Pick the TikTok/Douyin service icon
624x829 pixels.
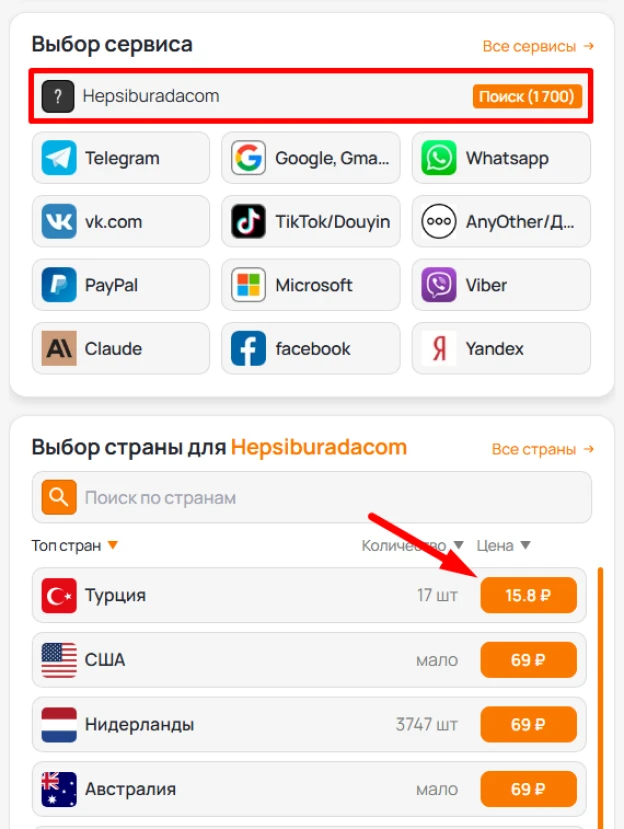(249, 221)
